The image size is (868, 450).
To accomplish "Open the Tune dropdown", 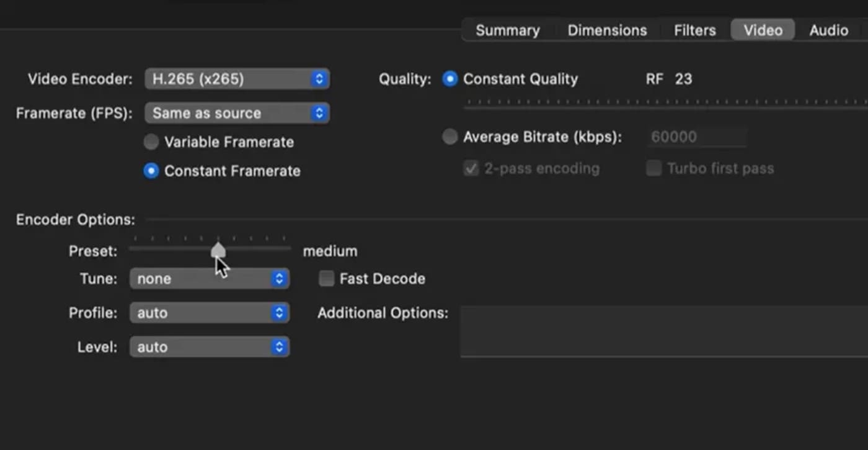I will 210,279.
